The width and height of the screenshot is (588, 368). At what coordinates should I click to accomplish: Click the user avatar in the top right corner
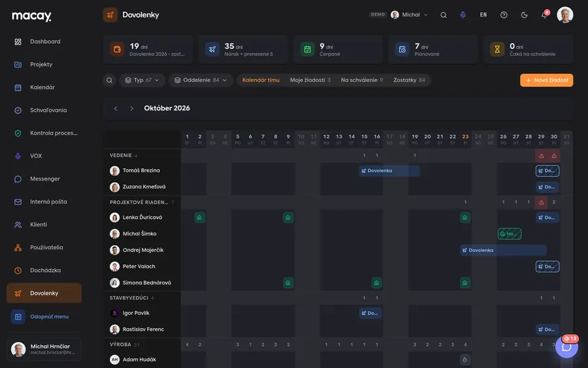click(x=564, y=15)
